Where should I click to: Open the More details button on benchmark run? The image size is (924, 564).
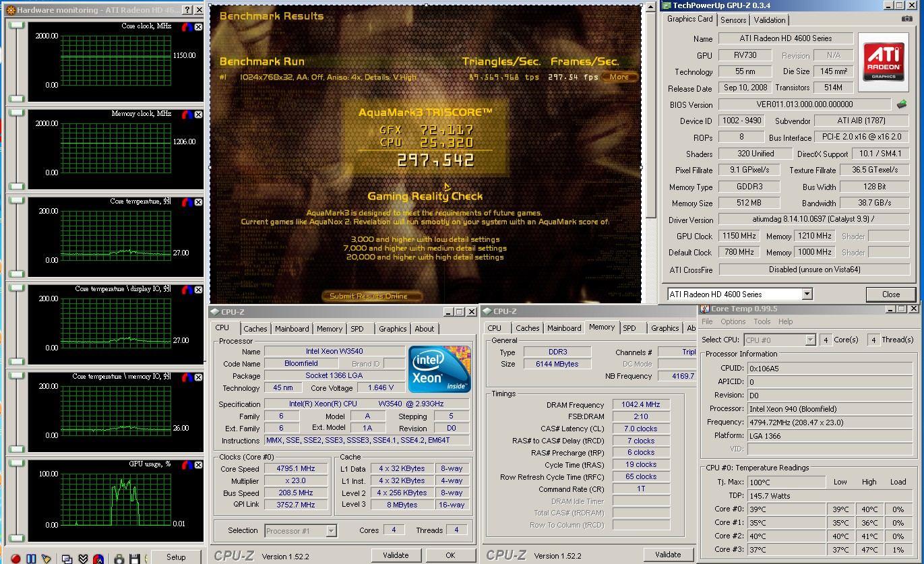tap(619, 77)
